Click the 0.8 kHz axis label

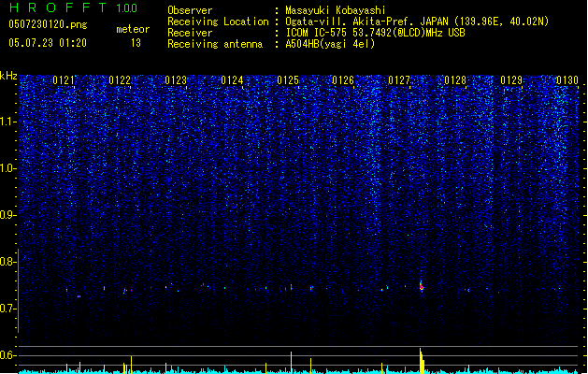pos(8,262)
